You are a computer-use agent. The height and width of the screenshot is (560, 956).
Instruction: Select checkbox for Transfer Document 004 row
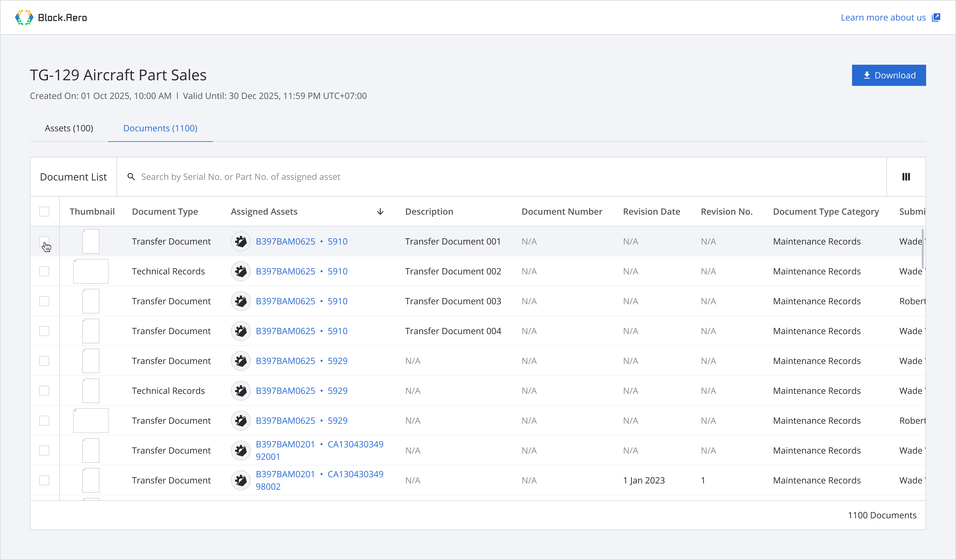pos(45,331)
